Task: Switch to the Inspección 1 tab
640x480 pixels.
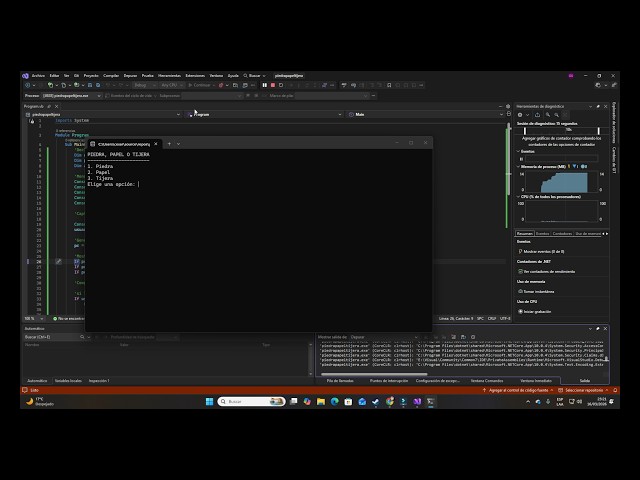Action: [99, 380]
